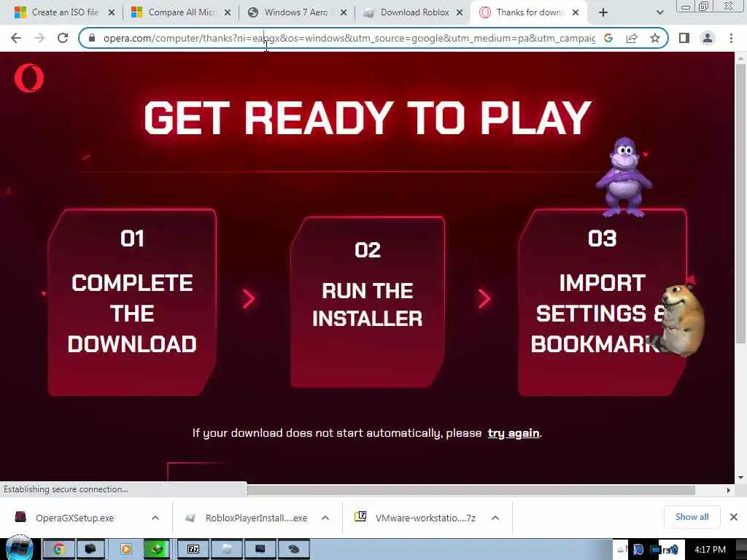This screenshot has height=560, width=747.
Task: Open the Chrome profile avatar
Action: coord(708,38)
